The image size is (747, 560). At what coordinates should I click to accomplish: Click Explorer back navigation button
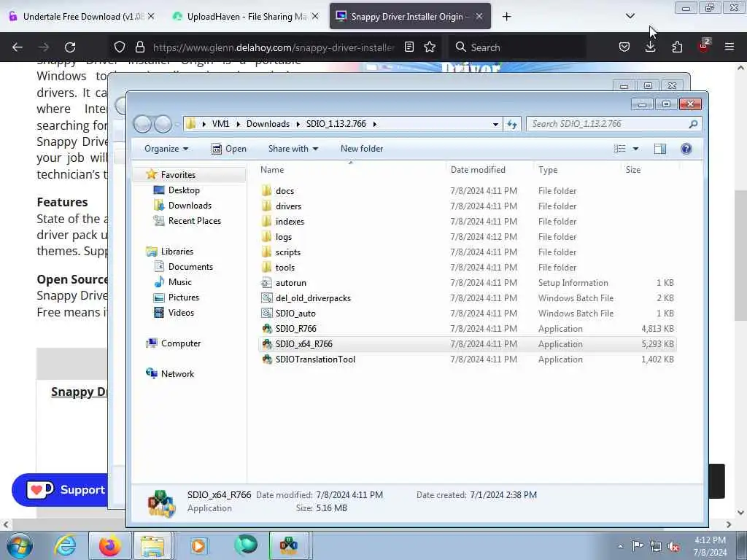pos(142,124)
